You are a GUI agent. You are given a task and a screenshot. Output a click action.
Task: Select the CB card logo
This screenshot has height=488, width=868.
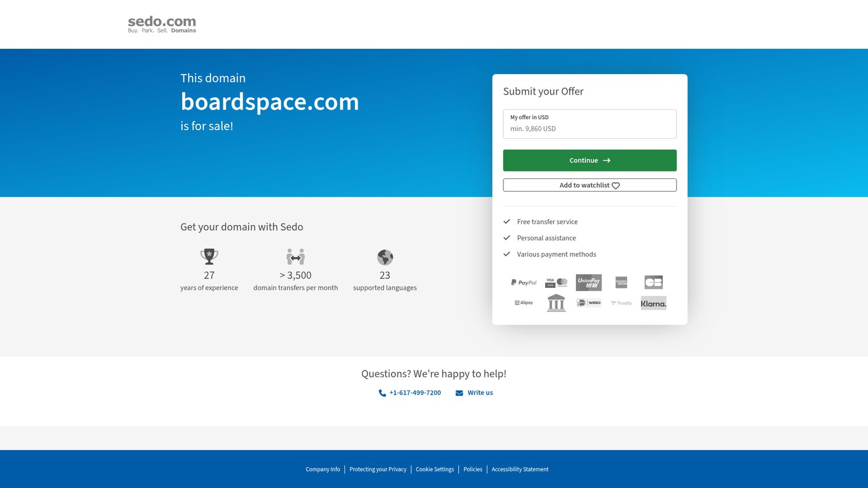[654, 282]
